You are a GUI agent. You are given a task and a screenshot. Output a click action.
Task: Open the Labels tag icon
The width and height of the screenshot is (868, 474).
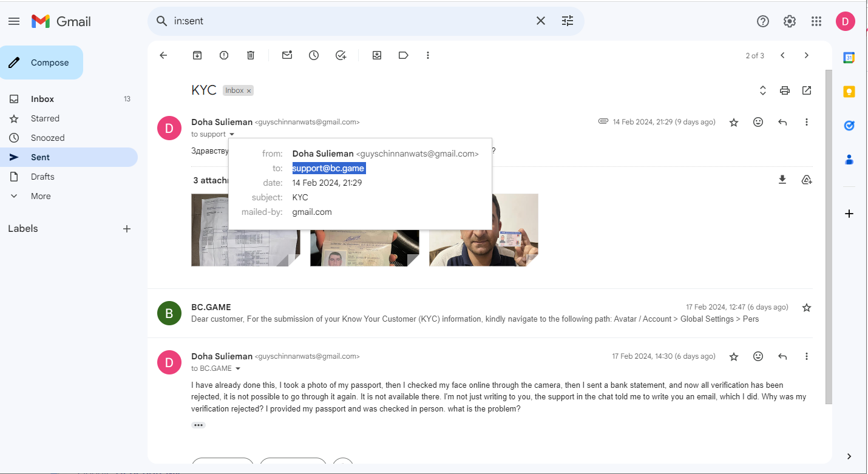point(404,55)
